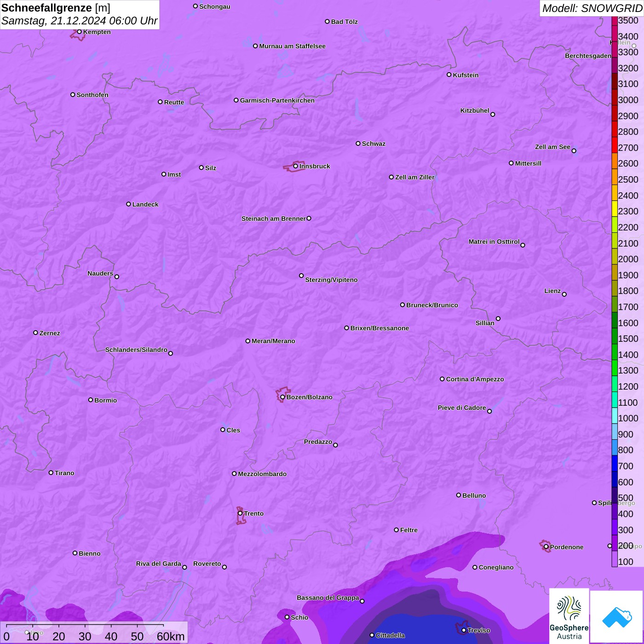Click the Riva del Garda label

[158, 563]
